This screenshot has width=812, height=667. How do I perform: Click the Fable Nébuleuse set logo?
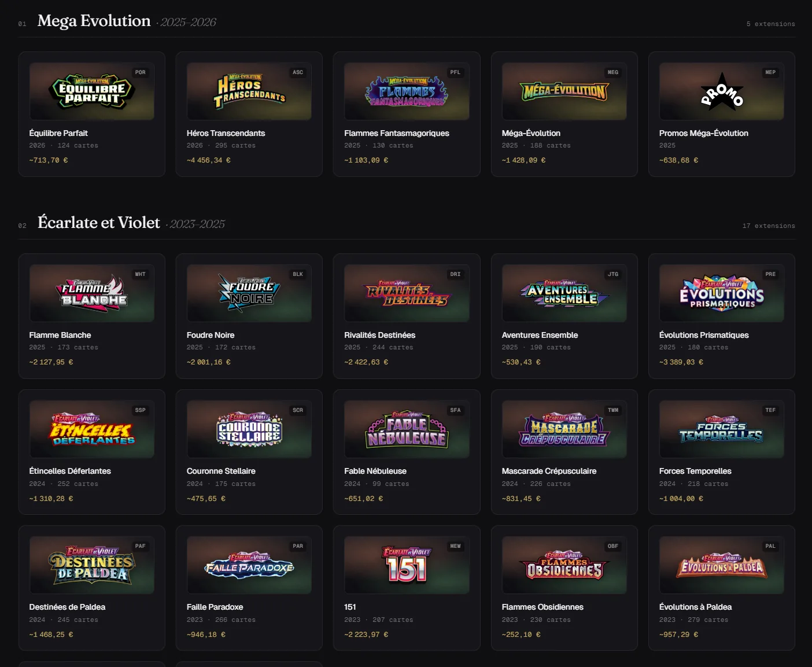pyautogui.click(x=407, y=429)
